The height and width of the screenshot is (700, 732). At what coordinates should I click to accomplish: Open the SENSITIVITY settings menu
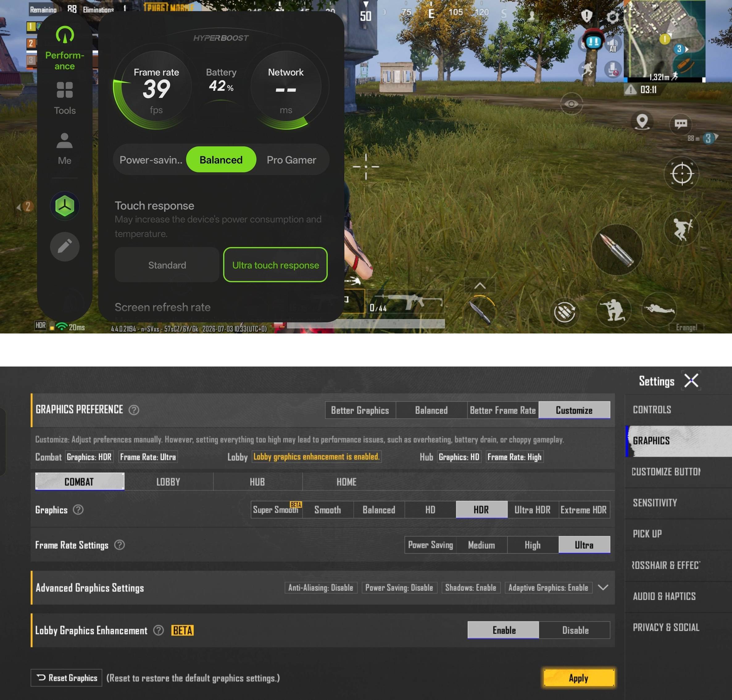(655, 503)
